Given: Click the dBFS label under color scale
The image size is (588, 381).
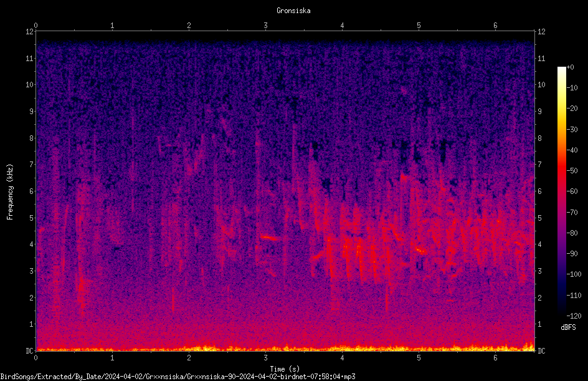Looking at the screenshot, I should pos(568,327).
